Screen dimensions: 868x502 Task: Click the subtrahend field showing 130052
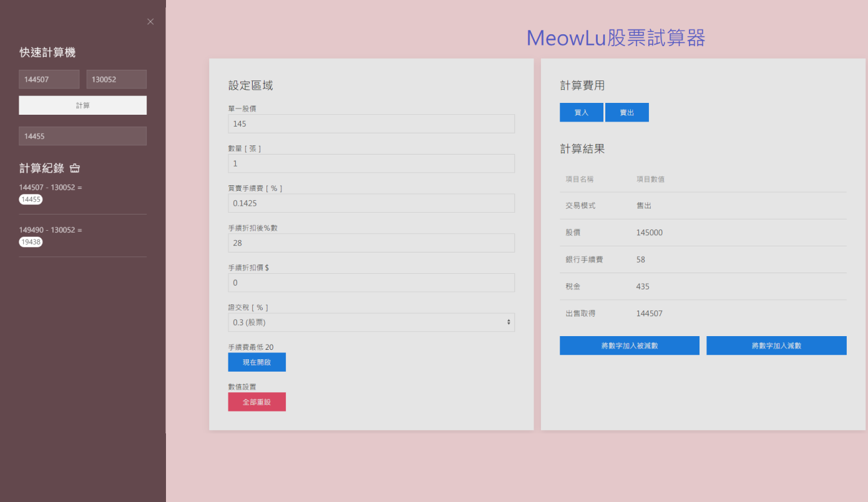[117, 79]
